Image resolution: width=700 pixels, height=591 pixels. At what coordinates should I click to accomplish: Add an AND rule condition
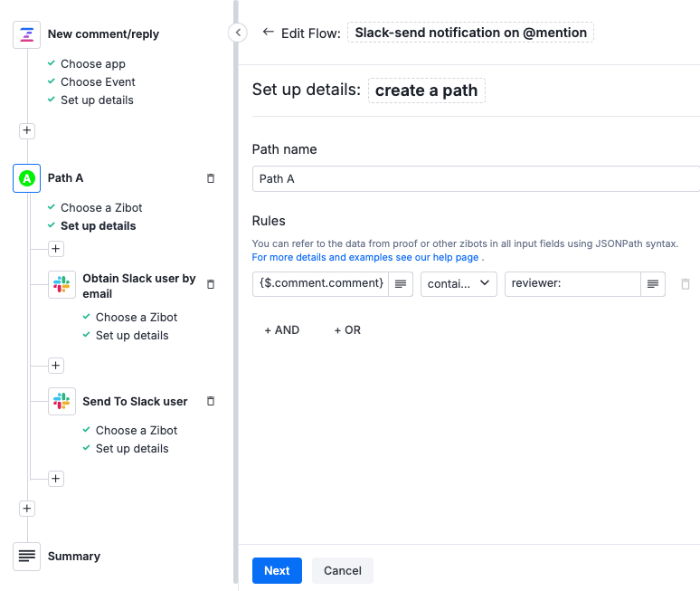[281, 329]
